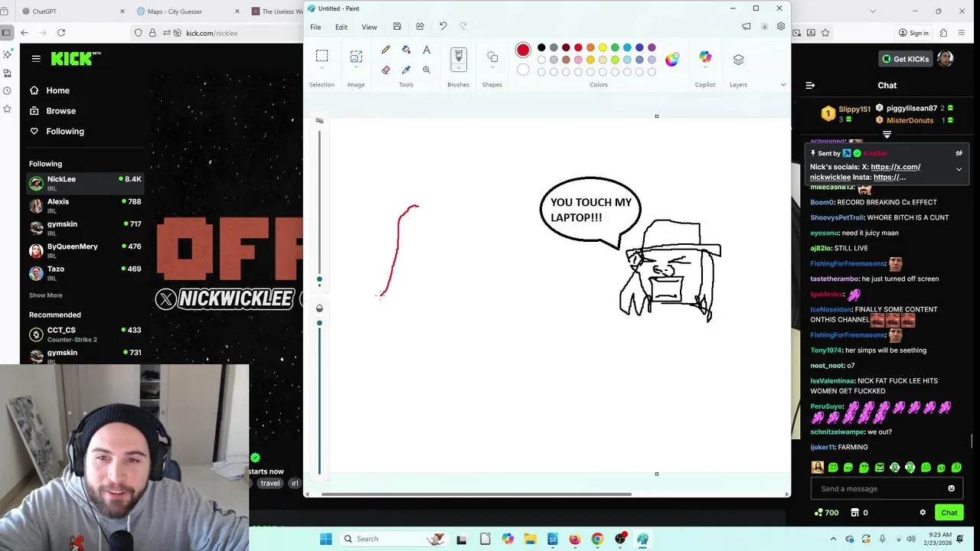Open the Selection rectangle tool
The height and width of the screenshot is (551, 980).
coord(322,56)
